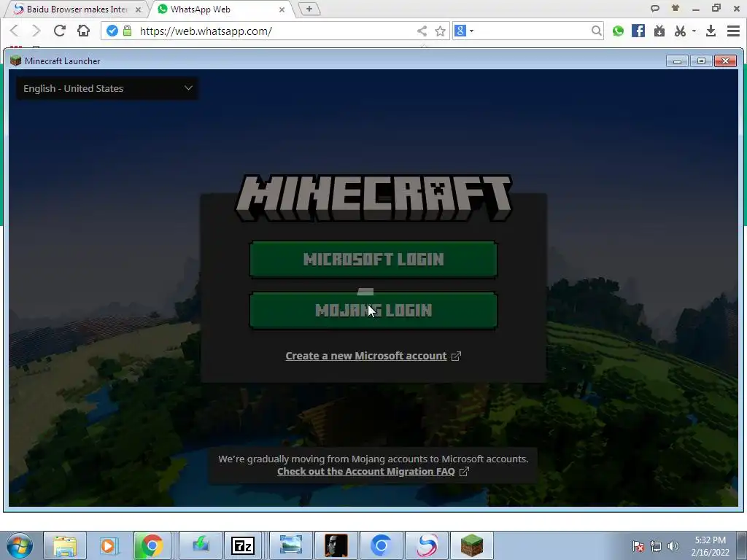This screenshot has height=560, width=747.
Task: Click the verified site badge in the address bar
Action: pyautogui.click(x=112, y=31)
